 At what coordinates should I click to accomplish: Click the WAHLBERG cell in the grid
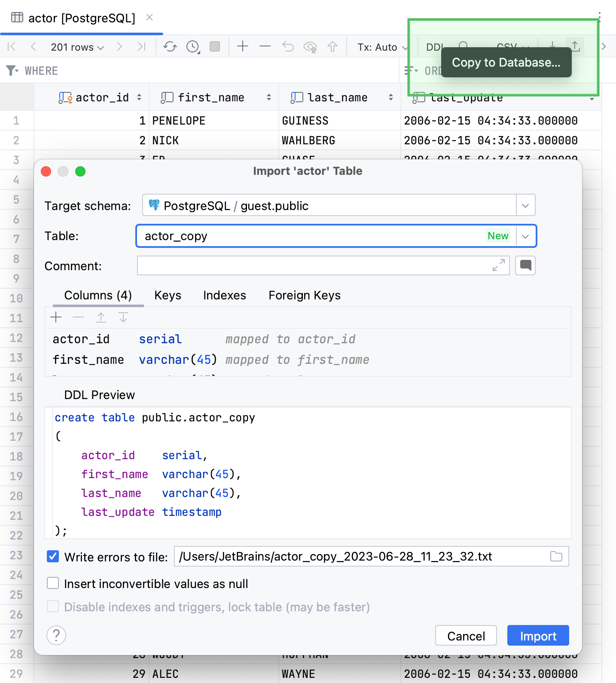[x=339, y=140]
